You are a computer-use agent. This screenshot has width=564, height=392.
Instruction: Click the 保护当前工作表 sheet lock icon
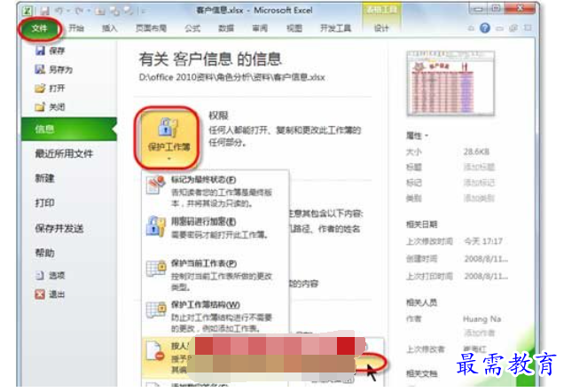pyautogui.click(x=156, y=269)
